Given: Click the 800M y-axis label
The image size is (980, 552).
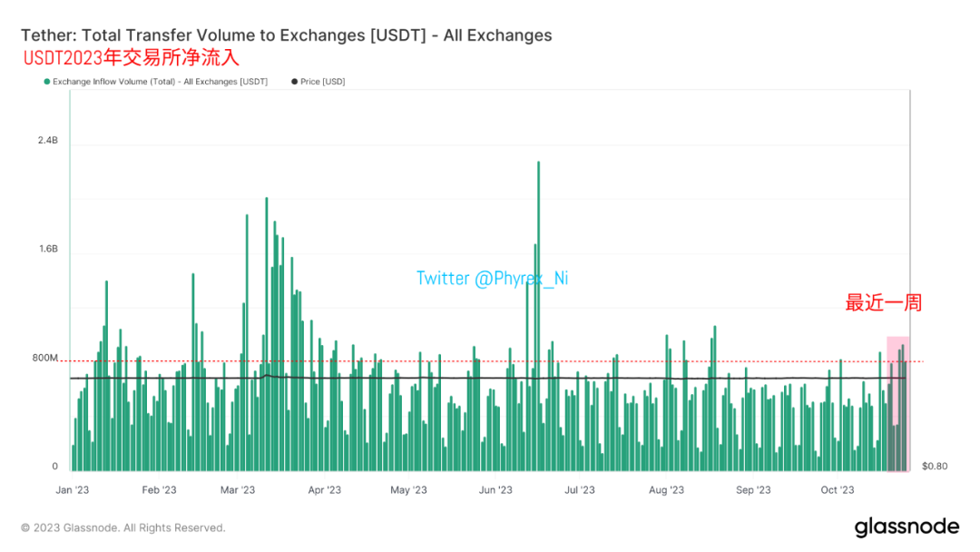Looking at the screenshot, I should point(45,359).
